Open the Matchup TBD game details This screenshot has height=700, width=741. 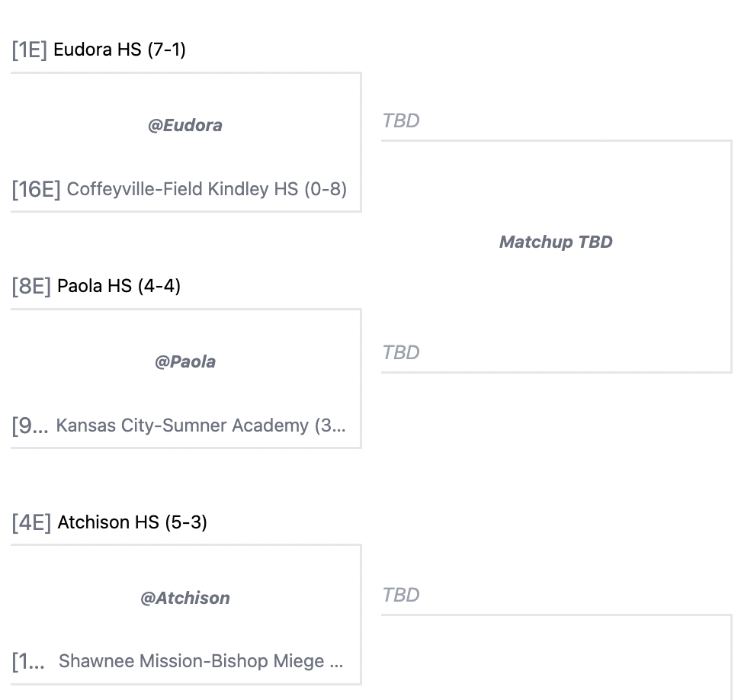click(556, 242)
